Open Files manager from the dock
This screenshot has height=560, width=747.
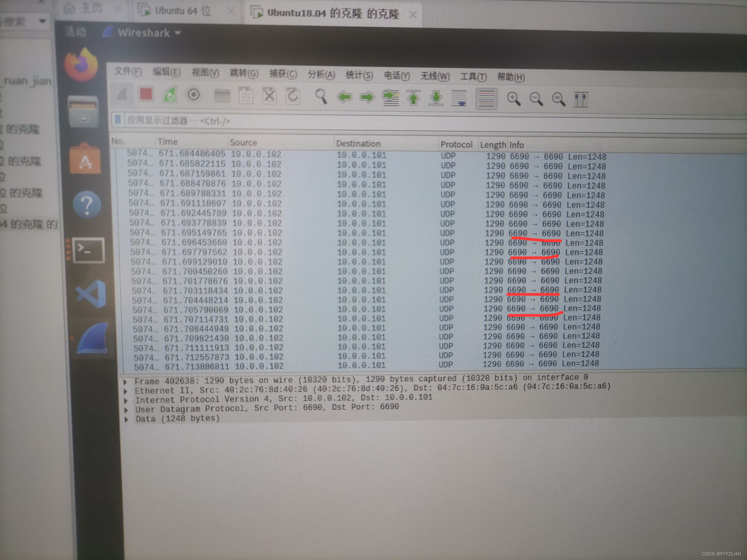pos(83,112)
